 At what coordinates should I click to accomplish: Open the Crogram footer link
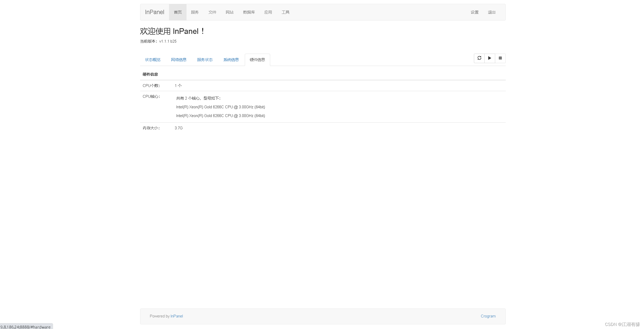488,316
